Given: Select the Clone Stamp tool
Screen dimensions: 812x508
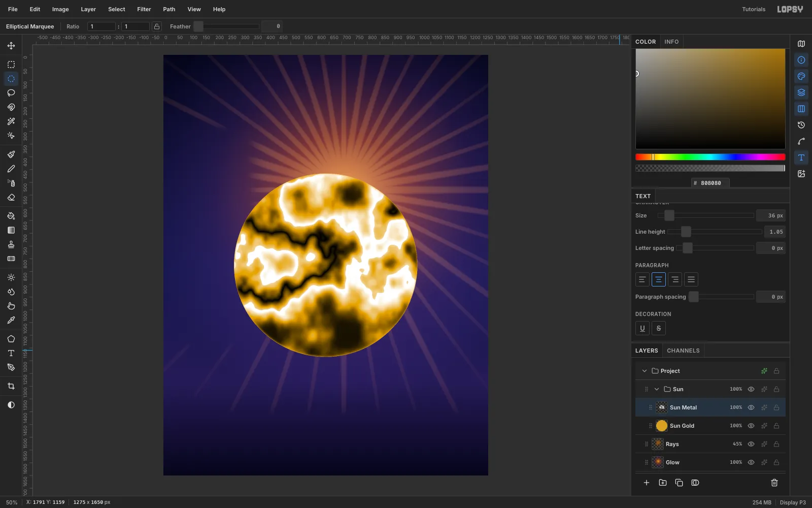Looking at the screenshot, I should pos(11,244).
